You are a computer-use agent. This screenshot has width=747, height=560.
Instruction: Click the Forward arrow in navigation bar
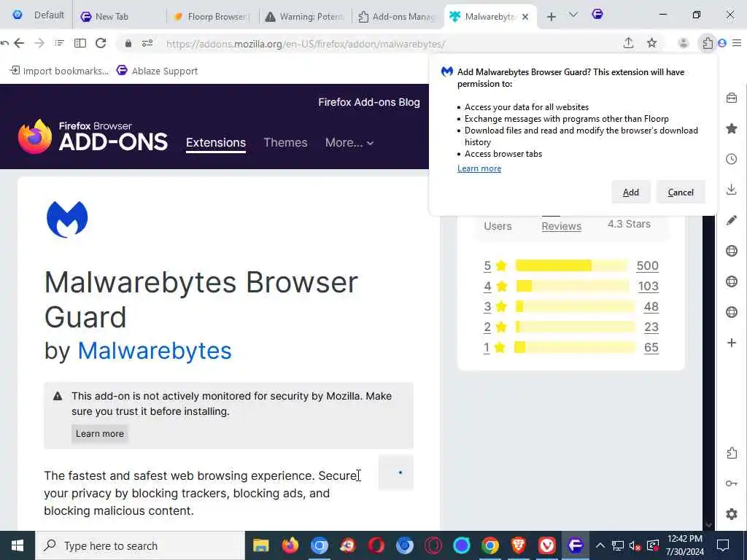pos(39,43)
